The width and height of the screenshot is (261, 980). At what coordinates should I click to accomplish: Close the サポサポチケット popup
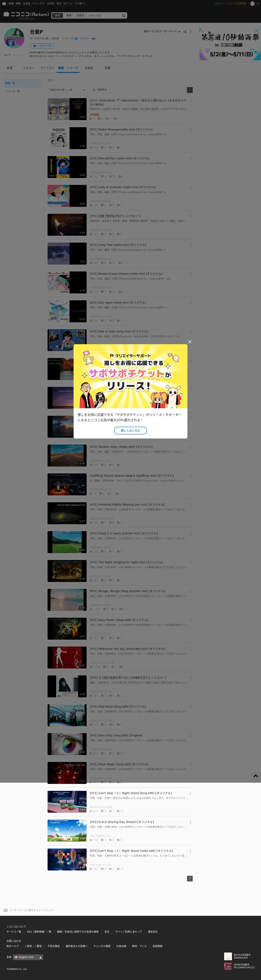pos(190,342)
